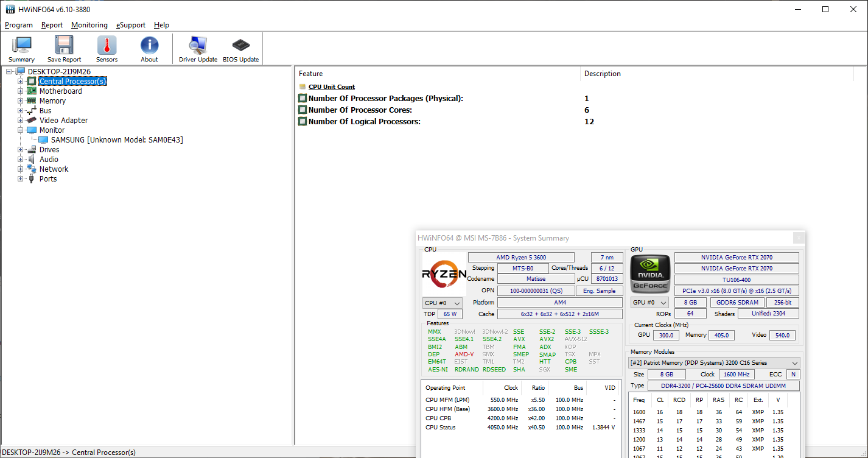Open the eSupport menu

[131, 25]
